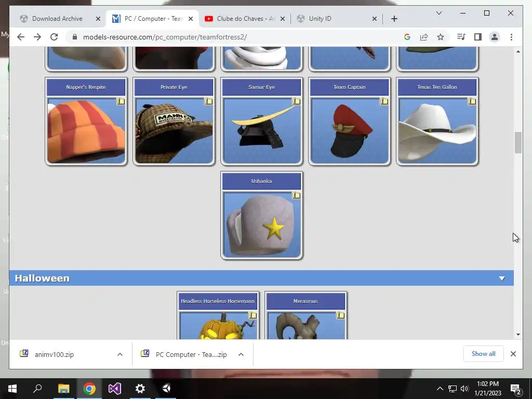The width and height of the screenshot is (532, 399).
Task: Click Samur-Eye helmet thumbnail
Action: click(x=262, y=131)
